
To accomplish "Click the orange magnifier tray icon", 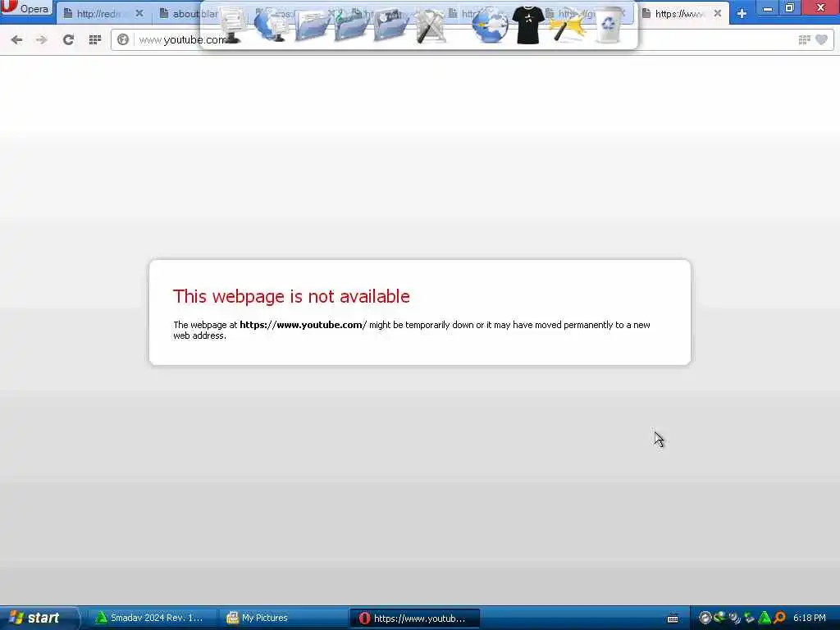I will click(779, 618).
